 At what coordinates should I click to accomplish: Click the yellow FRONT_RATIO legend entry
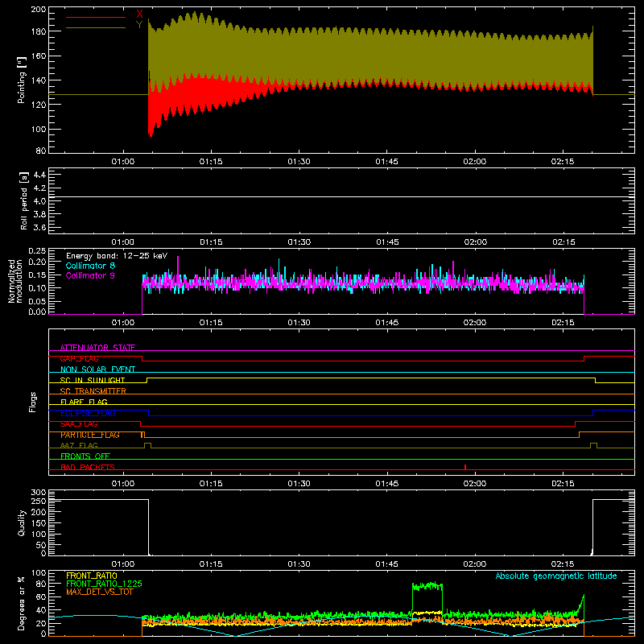[x=92, y=576]
